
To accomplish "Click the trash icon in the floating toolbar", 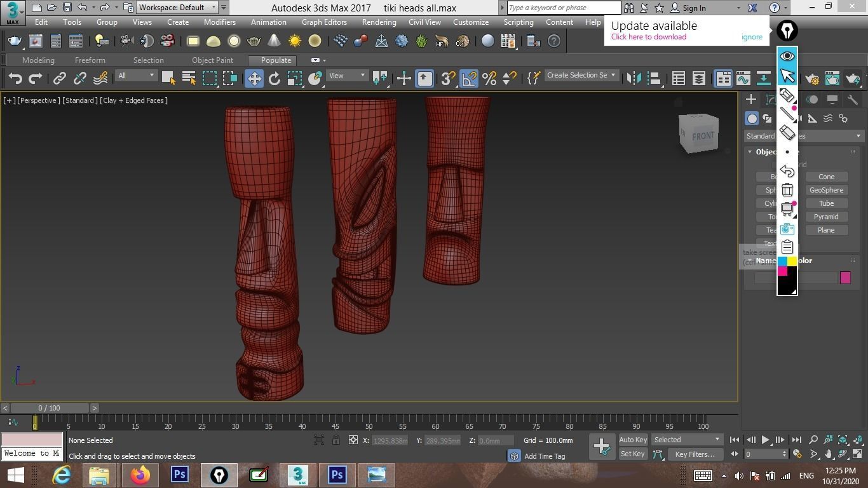I will [x=787, y=189].
